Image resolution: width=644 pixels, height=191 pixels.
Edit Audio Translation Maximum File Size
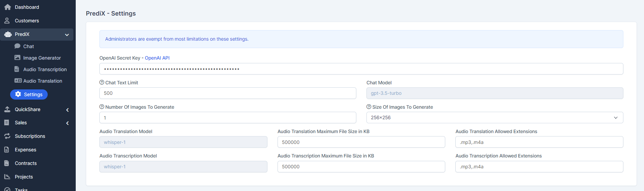click(x=361, y=142)
